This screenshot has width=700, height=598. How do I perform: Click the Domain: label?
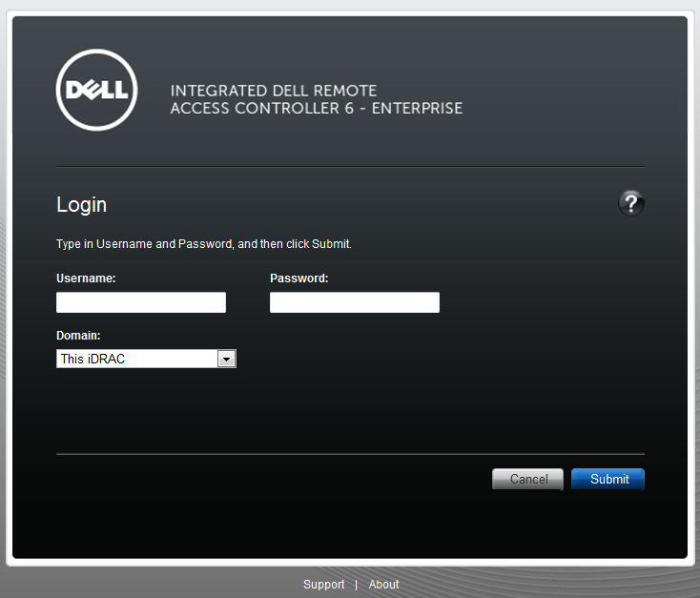78,336
